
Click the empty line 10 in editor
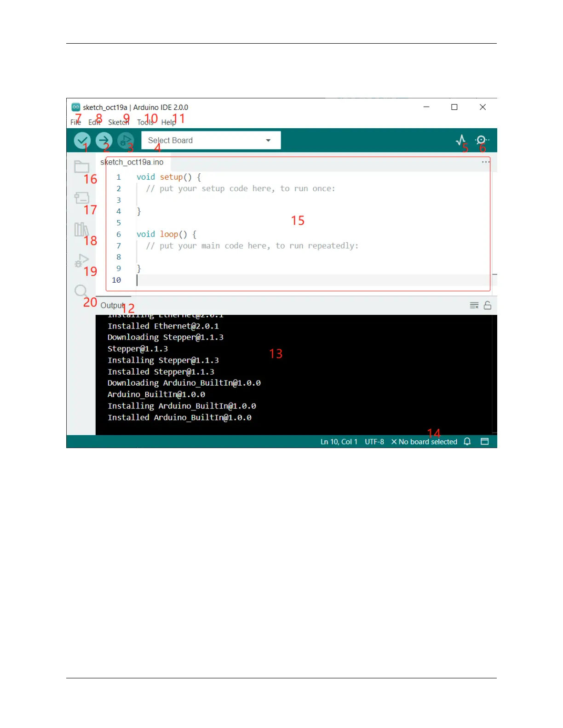pos(313,280)
